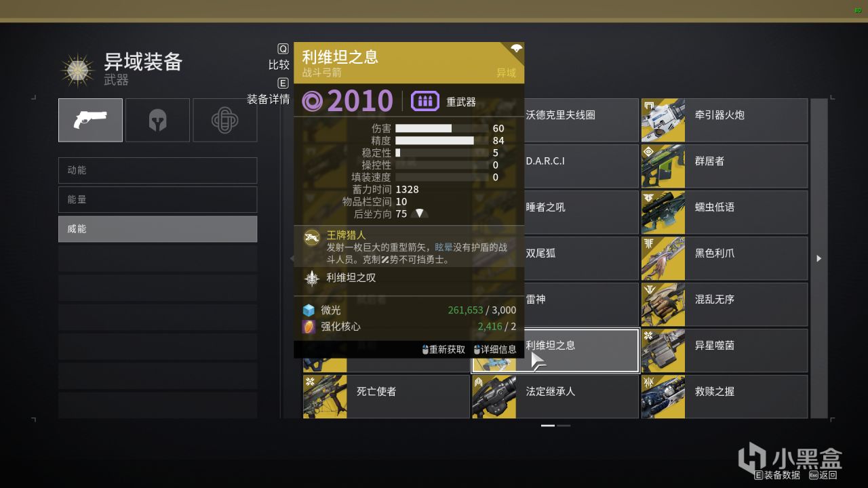Select the 死亡使者 weapon entry
This screenshot has height=488, width=868.
point(386,396)
